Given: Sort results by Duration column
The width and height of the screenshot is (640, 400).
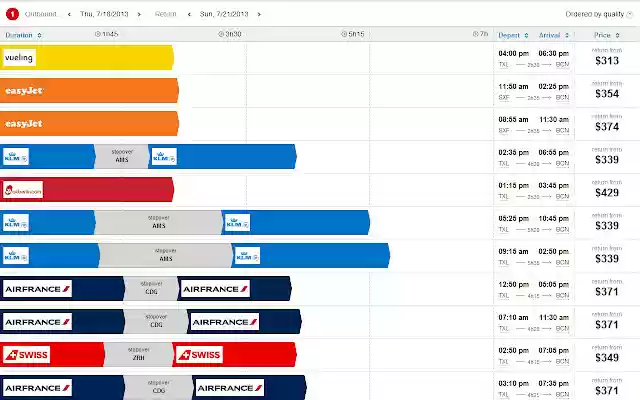Looking at the screenshot, I should point(23,35).
